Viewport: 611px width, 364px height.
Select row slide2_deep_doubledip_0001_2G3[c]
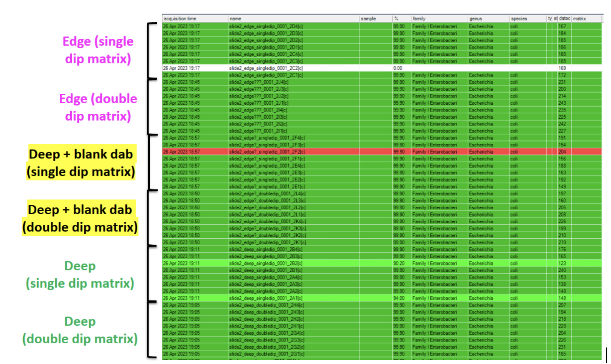tap(382, 340)
